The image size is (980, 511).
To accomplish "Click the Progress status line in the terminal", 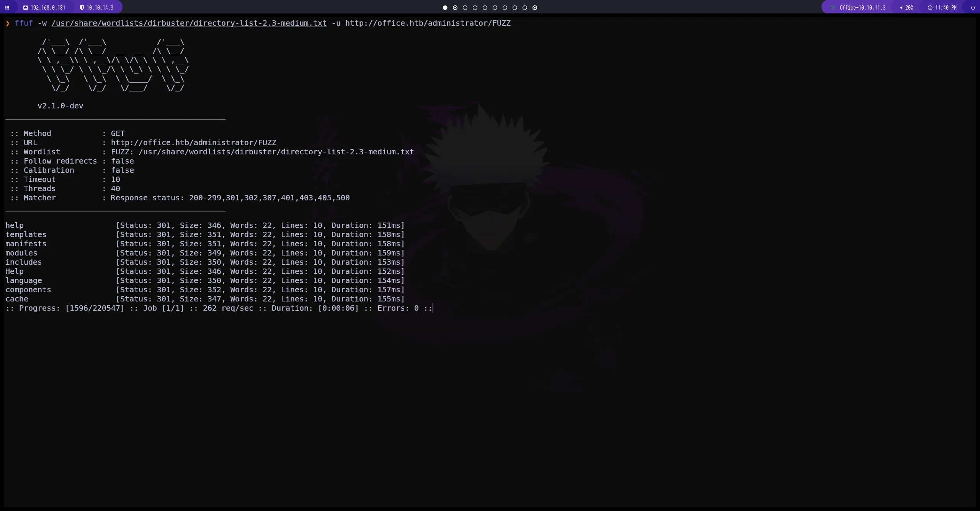I will [x=218, y=308].
